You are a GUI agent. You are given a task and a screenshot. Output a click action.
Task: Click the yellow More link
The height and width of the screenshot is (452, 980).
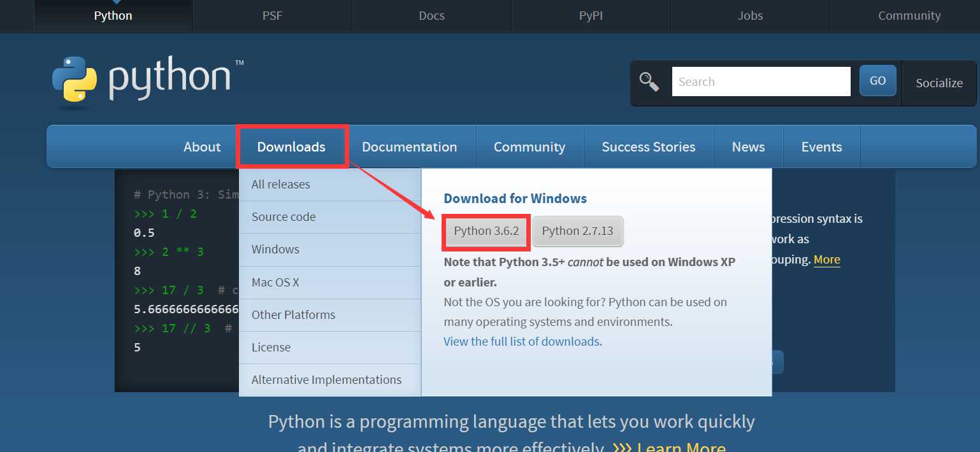(826, 260)
